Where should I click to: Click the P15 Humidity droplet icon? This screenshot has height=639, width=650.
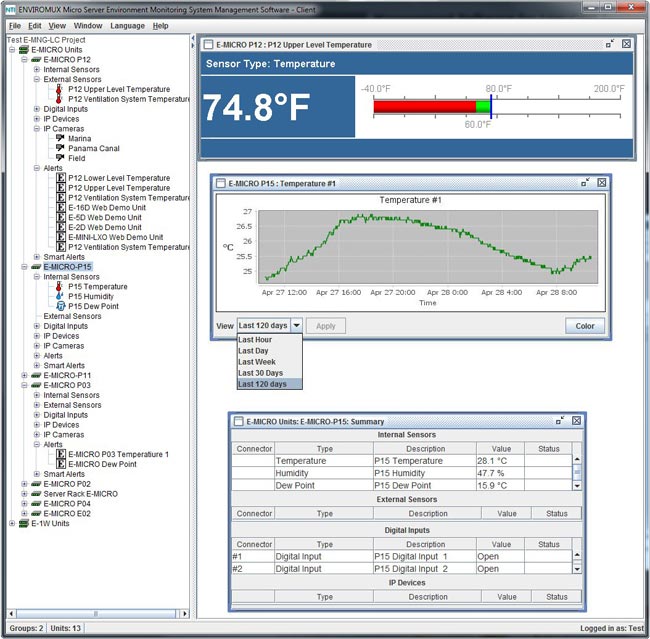coord(59,296)
